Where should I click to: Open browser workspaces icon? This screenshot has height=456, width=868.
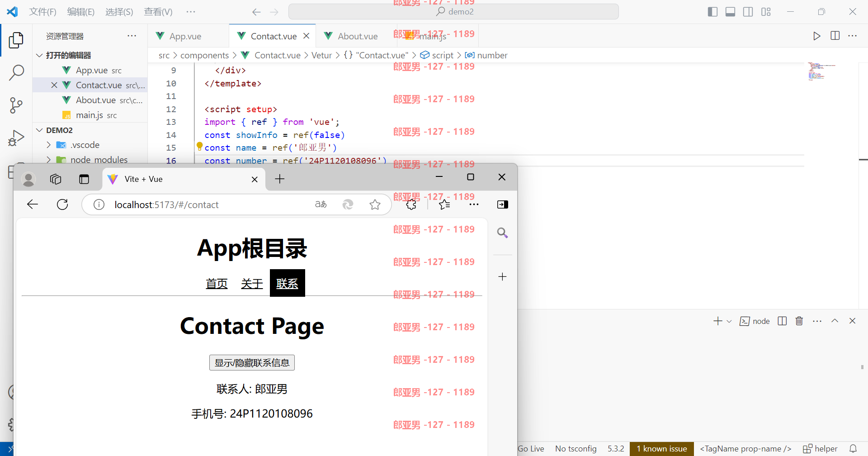point(56,179)
